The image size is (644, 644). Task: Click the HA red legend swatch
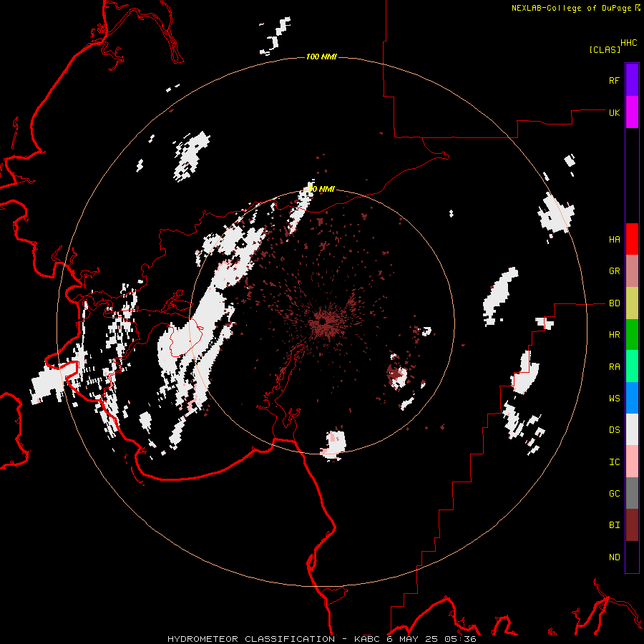tap(632, 239)
